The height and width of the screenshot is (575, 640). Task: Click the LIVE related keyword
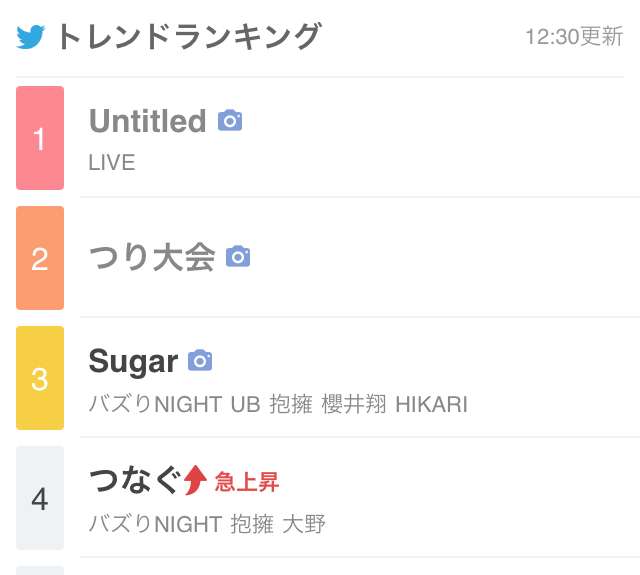[112, 162]
